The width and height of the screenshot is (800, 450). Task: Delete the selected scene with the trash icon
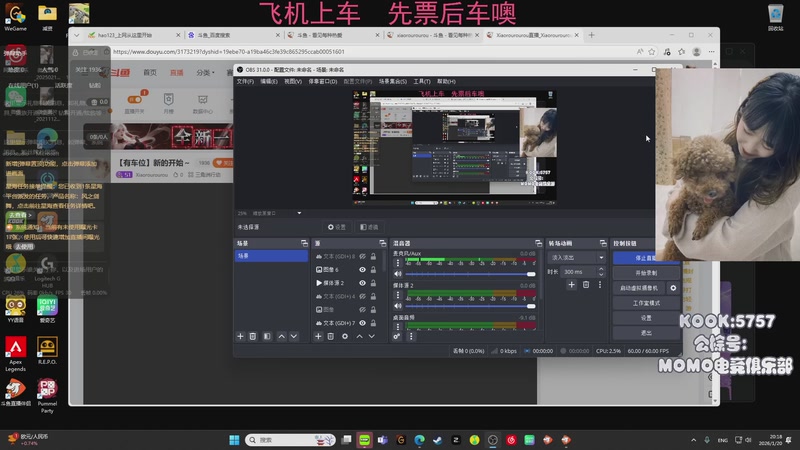pyautogui.click(x=253, y=336)
